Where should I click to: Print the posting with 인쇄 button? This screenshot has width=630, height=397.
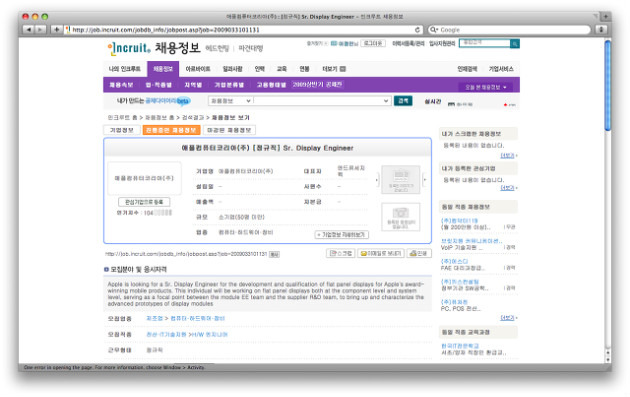(x=419, y=253)
